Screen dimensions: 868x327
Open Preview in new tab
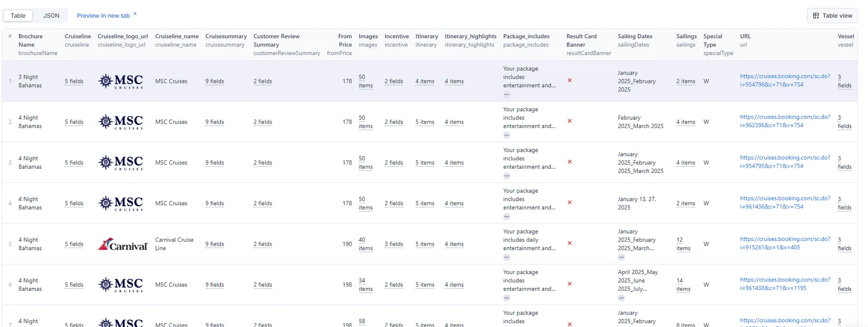(107, 15)
